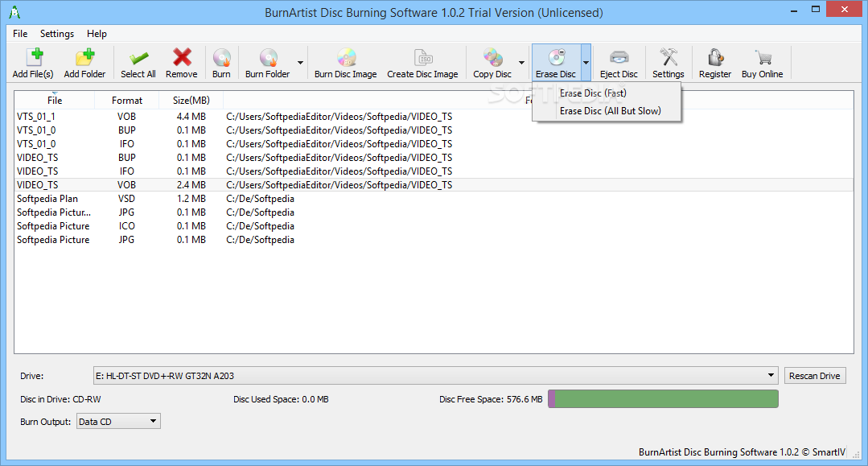868x466 pixels.
Task: Click the Disc Used Space: 0.0 MB text
Action: point(281,399)
